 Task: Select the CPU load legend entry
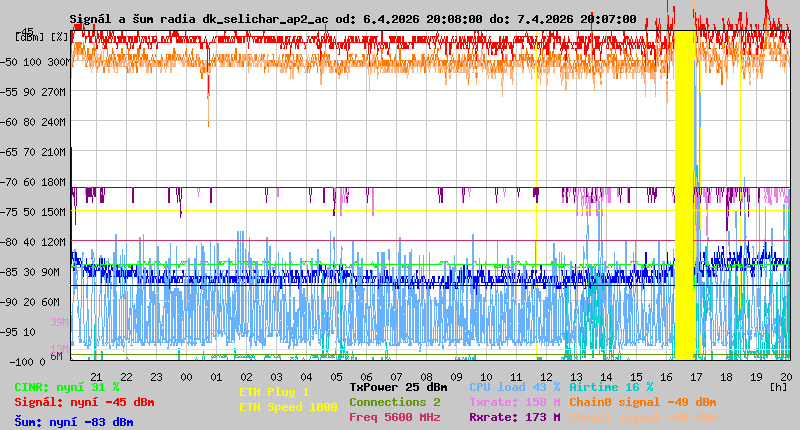(x=514, y=387)
